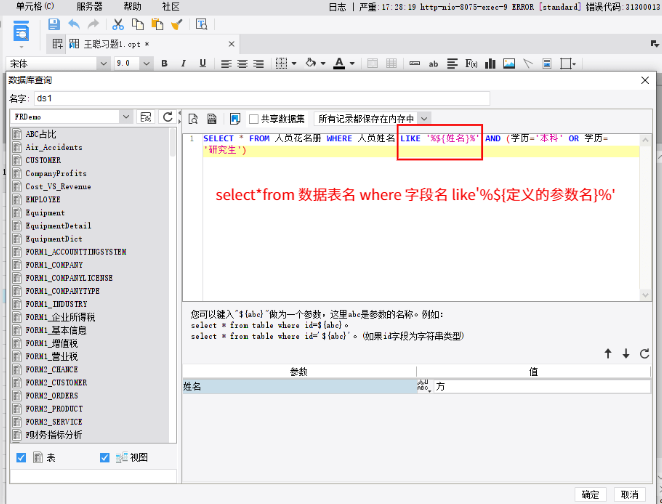Open the large preview icon at top left

click(x=21, y=32)
